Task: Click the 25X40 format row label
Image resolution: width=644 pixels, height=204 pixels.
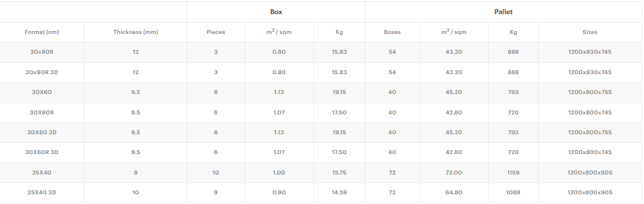Action: coord(42,172)
